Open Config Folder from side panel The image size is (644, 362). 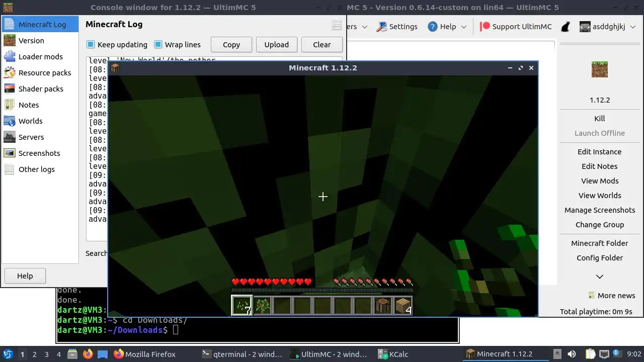point(600,258)
